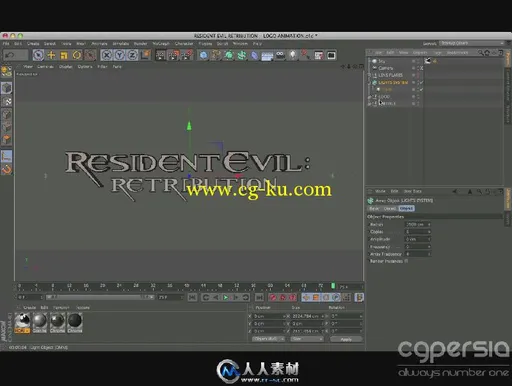Jump to the end of the animation
Viewport: 512px width, 386px height.
(259, 297)
